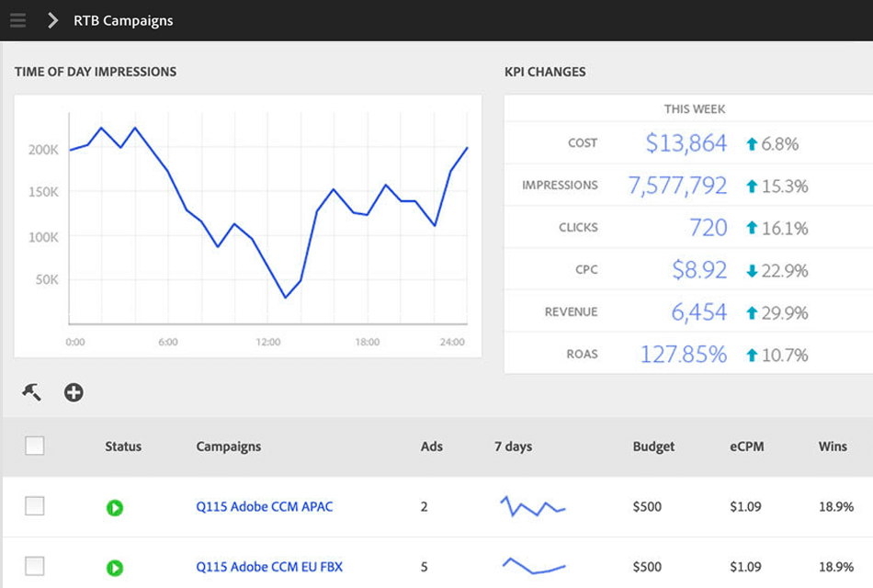The height and width of the screenshot is (588, 873).
Task: Click the REVENUE KPI label
Action: point(571,311)
